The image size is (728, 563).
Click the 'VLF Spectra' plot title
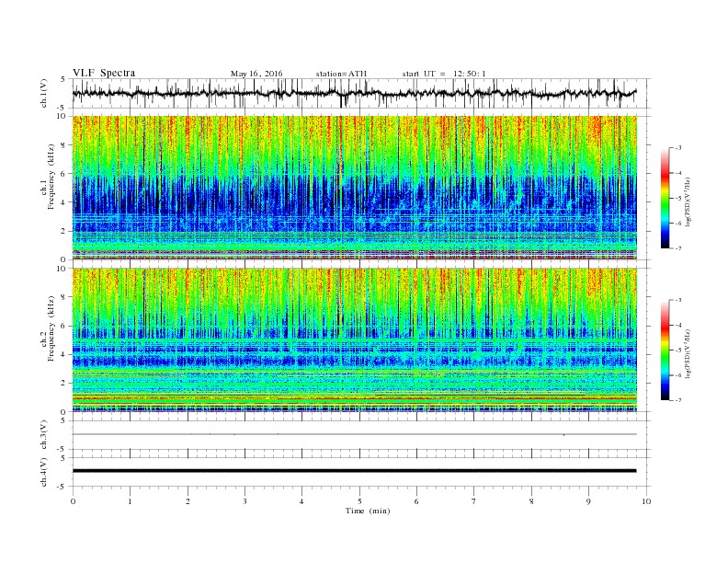104,73
